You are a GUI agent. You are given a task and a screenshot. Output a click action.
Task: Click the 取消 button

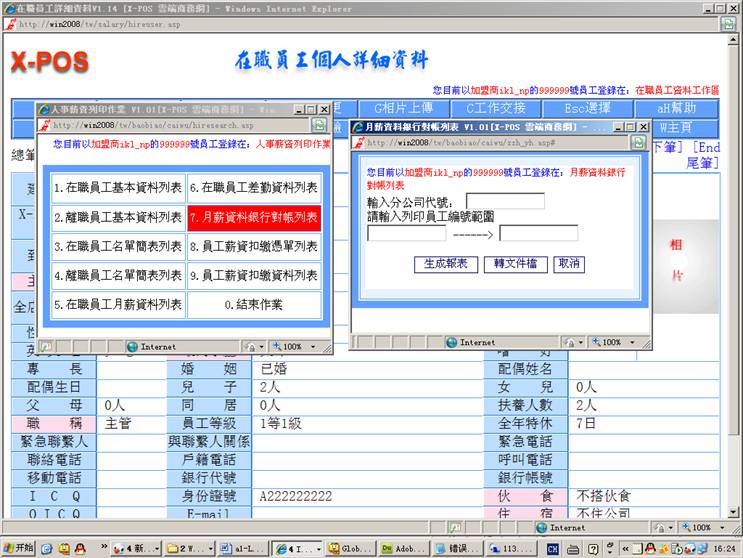coord(568,264)
